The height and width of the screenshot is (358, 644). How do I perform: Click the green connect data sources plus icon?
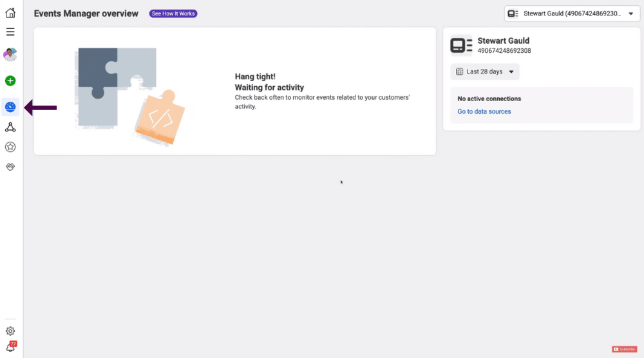pyautogui.click(x=10, y=81)
